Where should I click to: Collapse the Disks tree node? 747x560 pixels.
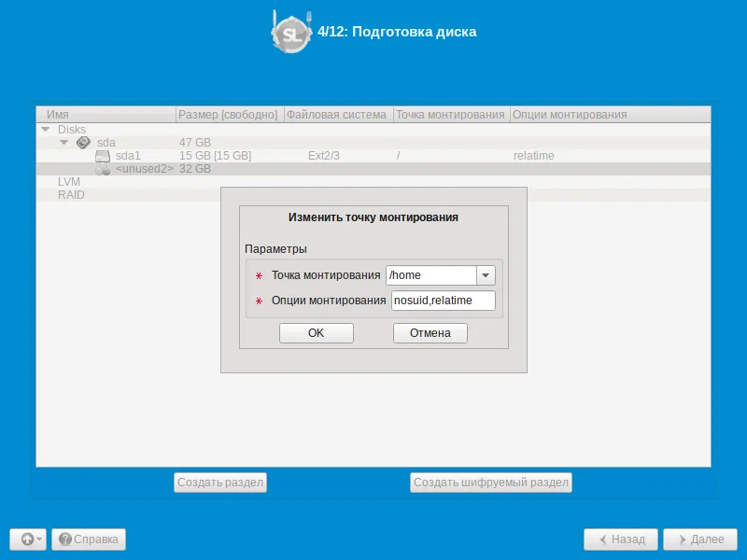(46, 129)
